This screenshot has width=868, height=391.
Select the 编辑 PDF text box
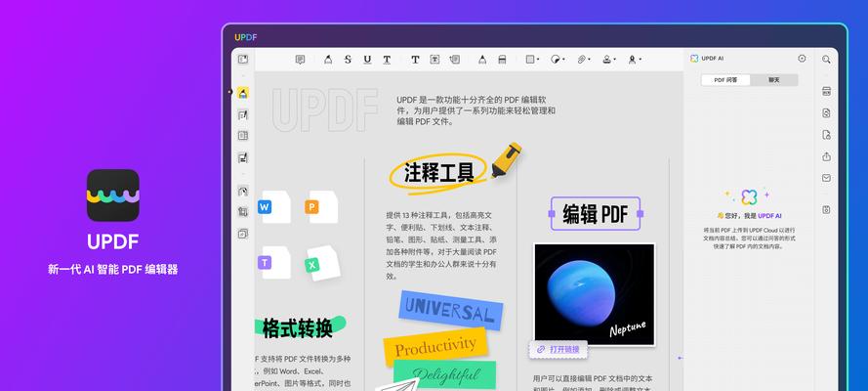(595, 214)
